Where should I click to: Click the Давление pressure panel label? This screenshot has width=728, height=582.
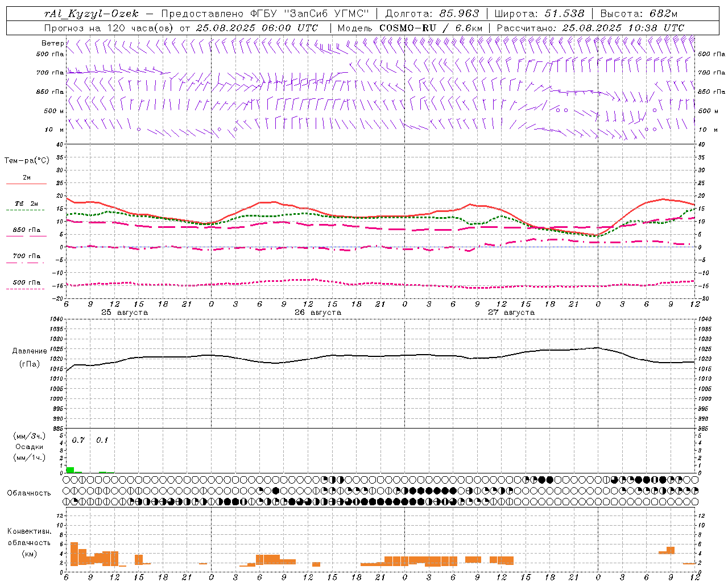click(30, 351)
